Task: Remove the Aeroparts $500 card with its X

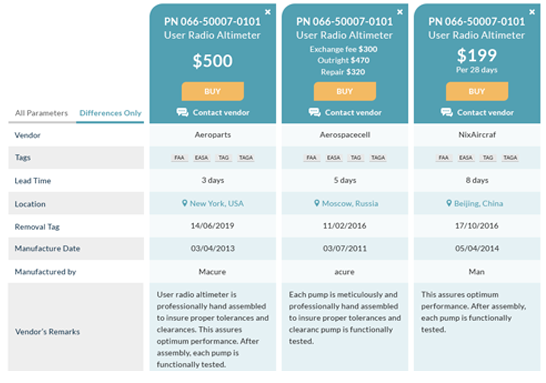Action: click(267, 12)
